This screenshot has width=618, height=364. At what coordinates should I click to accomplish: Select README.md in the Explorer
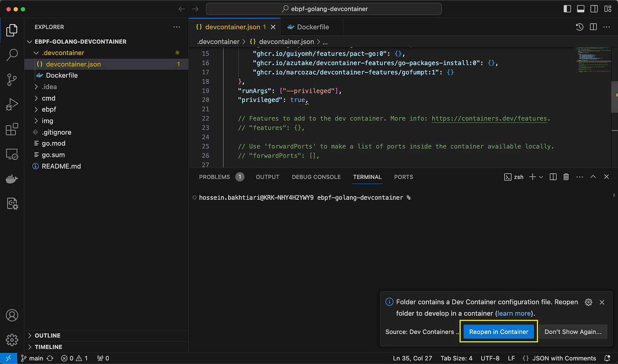61,166
